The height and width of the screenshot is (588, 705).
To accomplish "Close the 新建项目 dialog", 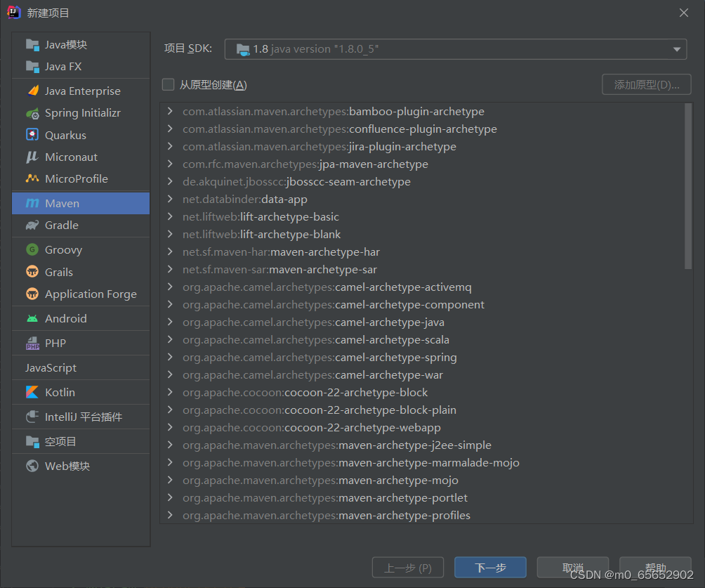I will pos(683,13).
